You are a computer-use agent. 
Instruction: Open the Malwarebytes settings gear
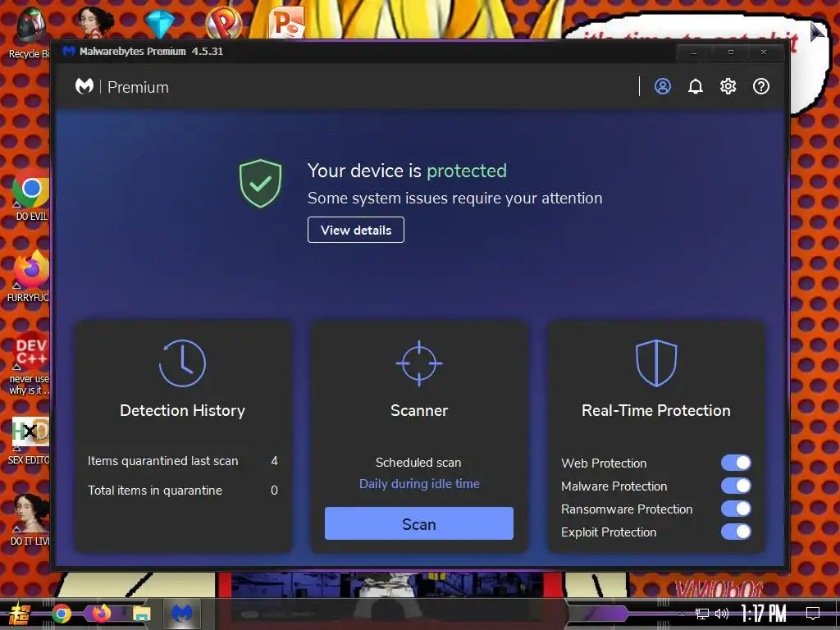(x=728, y=86)
